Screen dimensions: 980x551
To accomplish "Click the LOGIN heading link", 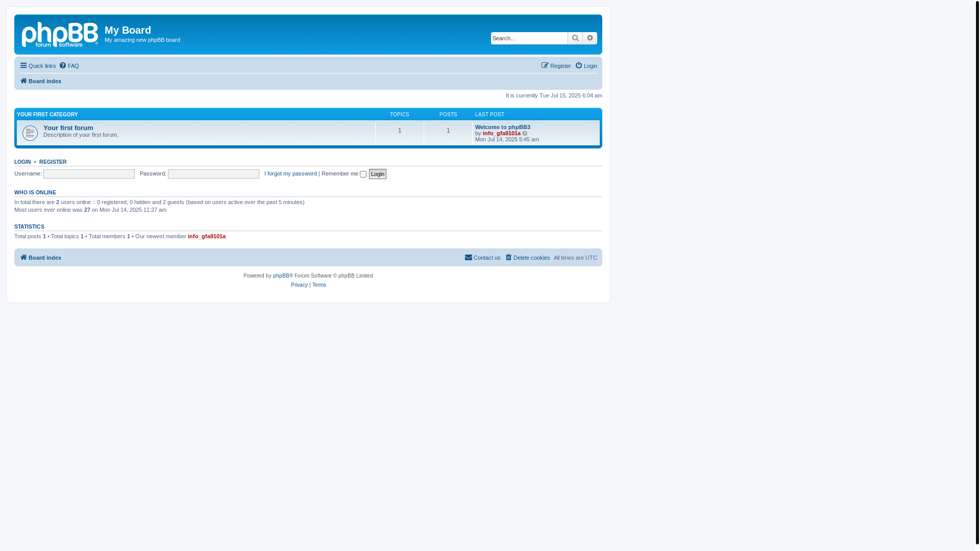I will pyautogui.click(x=22, y=162).
